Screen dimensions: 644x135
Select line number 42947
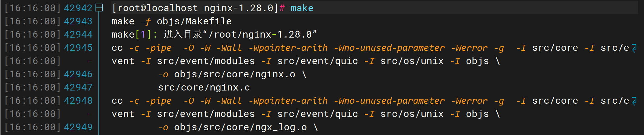[x=78, y=87]
